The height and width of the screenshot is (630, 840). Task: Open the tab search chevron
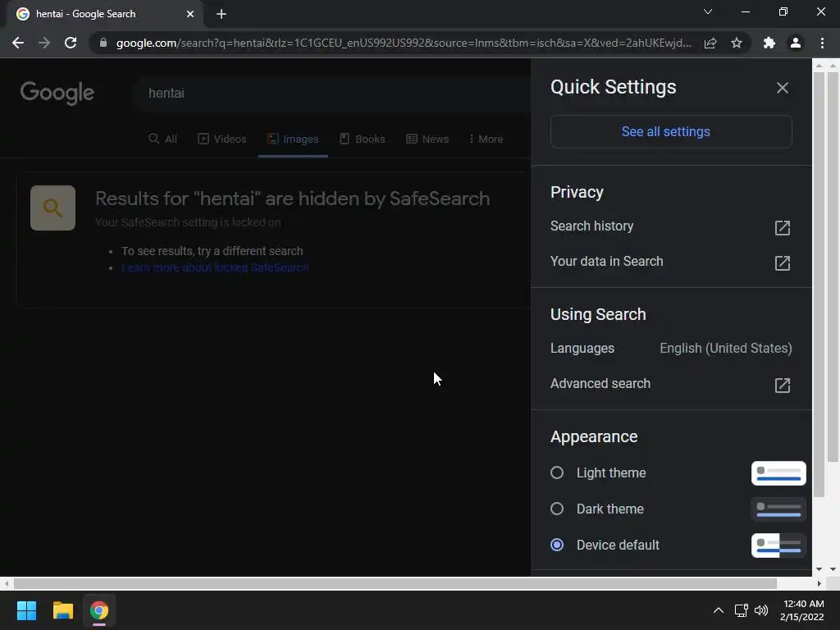click(x=708, y=11)
